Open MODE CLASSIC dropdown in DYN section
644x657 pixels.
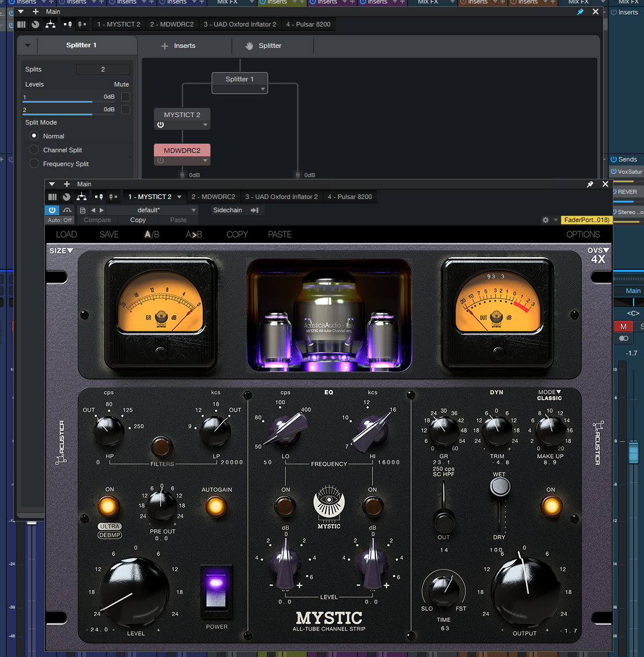(549, 395)
